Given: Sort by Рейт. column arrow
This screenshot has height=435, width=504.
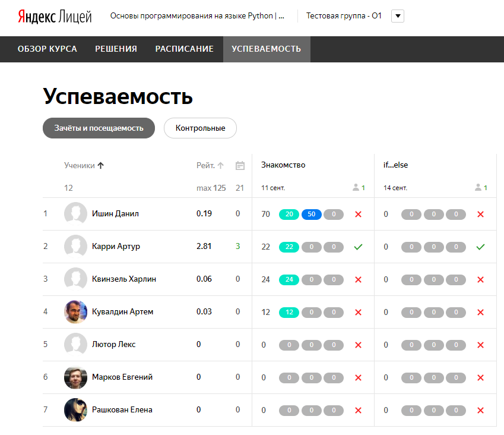Looking at the screenshot, I should tap(220, 165).
